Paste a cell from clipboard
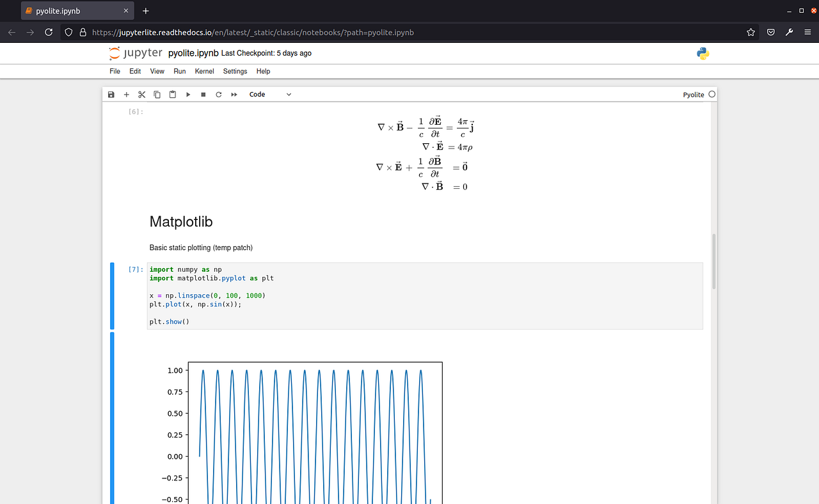819x504 pixels. (x=172, y=94)
